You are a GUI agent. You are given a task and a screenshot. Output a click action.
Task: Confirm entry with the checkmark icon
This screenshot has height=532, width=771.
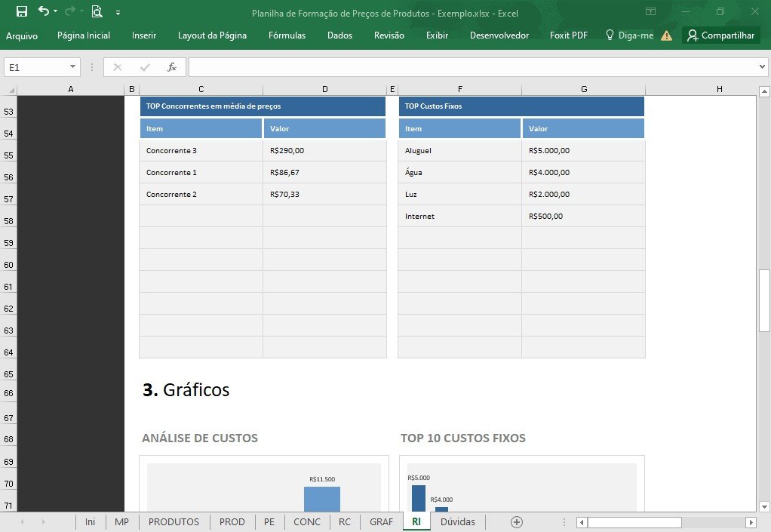point(145,67)
